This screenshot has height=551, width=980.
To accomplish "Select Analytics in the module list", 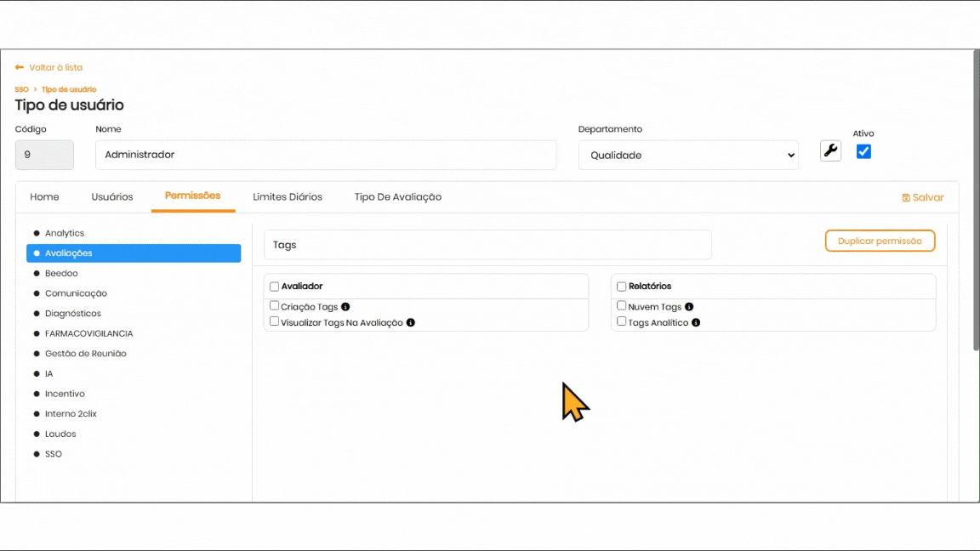I will pyautogui.click(x=65, y=233).
